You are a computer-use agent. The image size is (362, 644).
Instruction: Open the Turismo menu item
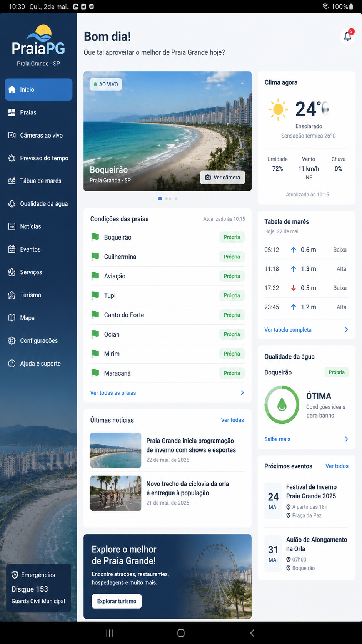38,295
